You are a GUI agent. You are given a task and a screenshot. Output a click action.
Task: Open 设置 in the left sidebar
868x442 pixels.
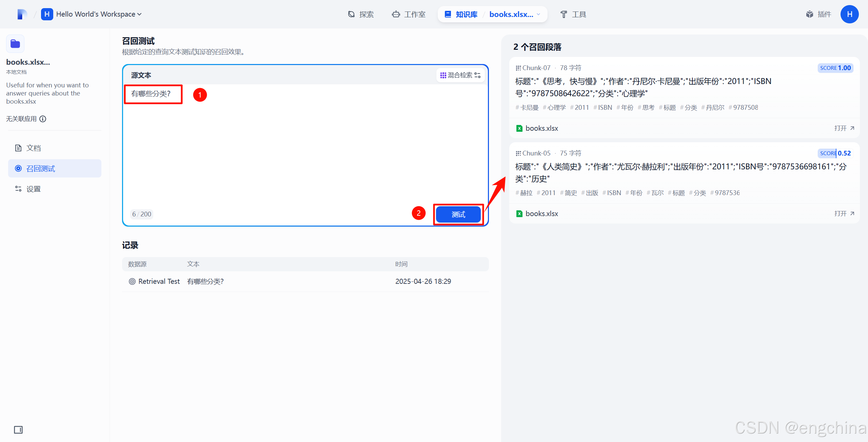[x=33, y=189]
